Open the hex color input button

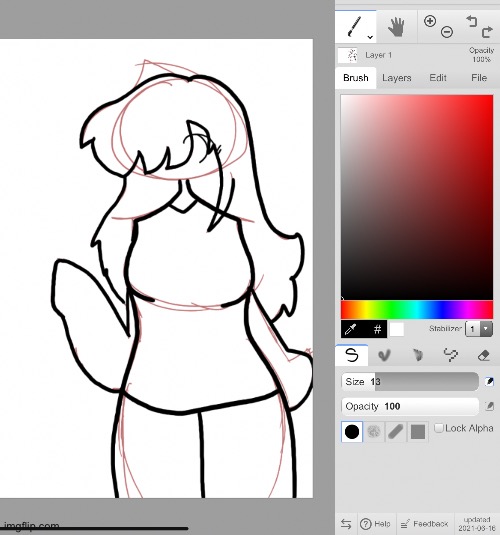(x=377, y=329)
